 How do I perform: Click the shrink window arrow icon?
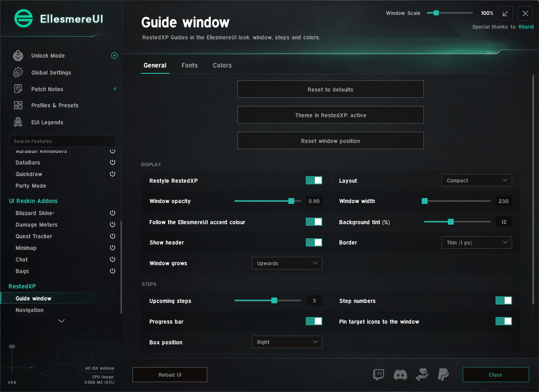click(x=505, y=14)
